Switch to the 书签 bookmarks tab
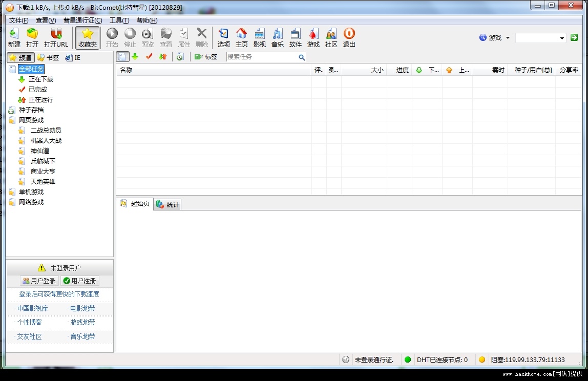The image size is (588, 381). click(48, 57)
